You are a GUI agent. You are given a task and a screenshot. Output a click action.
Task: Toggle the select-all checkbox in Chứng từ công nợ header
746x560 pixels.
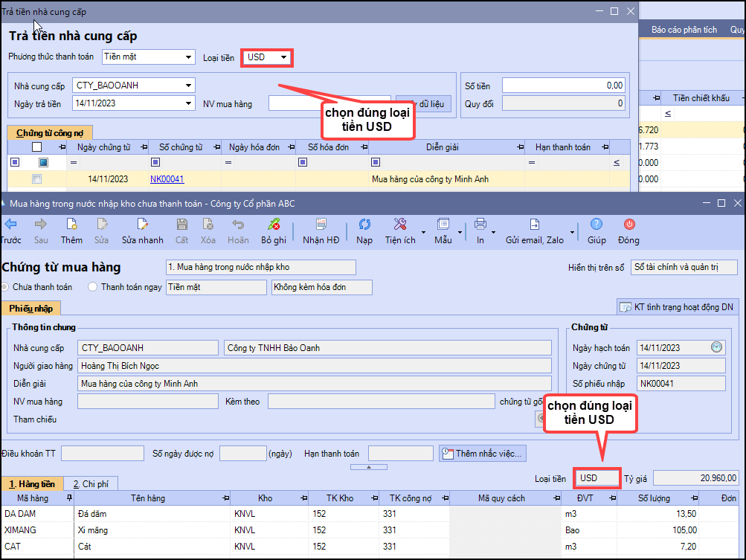click(x=37, y=147)
